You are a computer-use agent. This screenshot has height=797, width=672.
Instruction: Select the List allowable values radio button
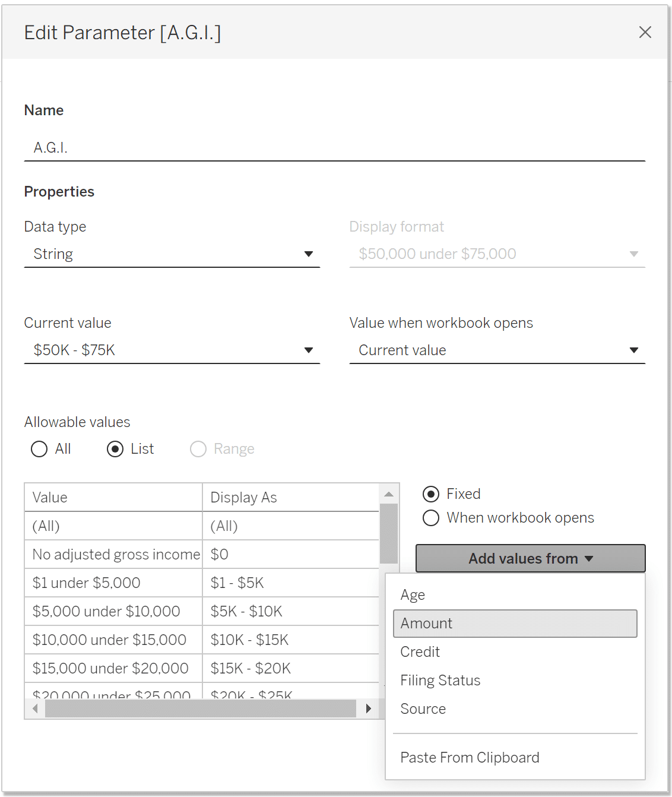coord(115,449)
